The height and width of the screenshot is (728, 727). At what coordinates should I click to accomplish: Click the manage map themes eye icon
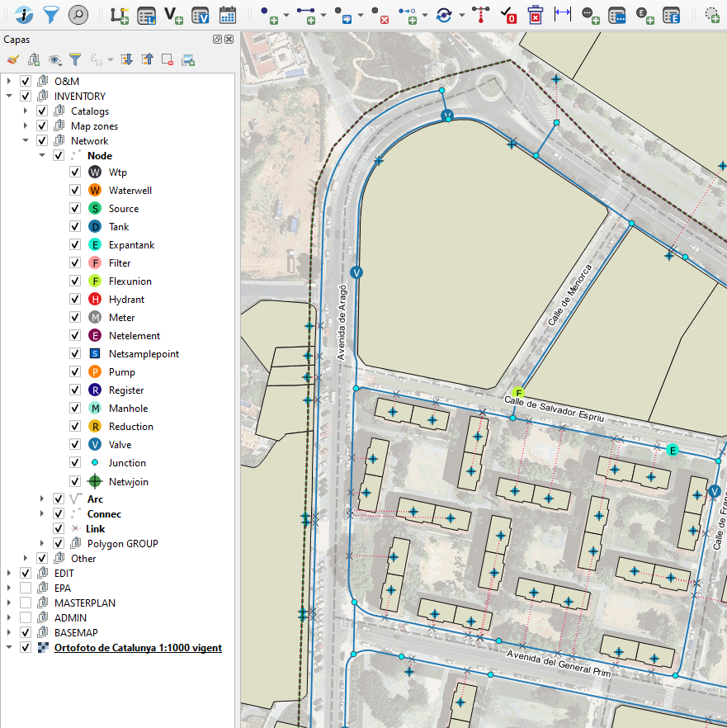click(x=54, y=59)
